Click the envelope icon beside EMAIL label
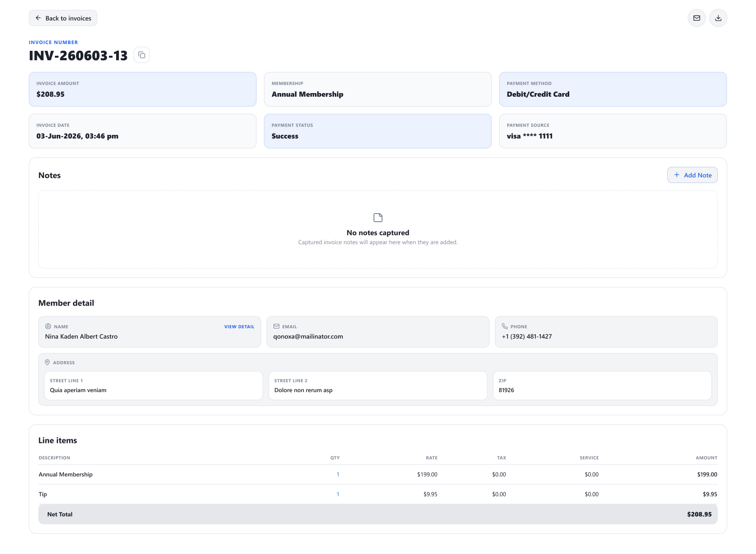The image size is (756, 554). coord(276,326)
